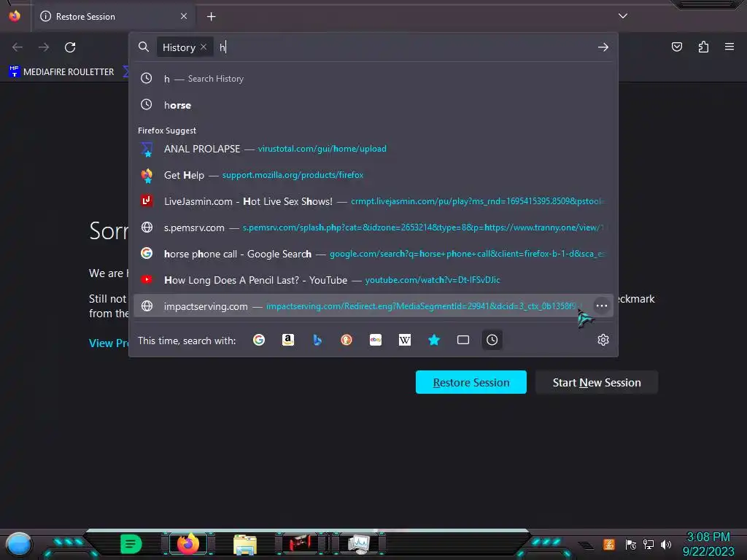
Task: Search with Amazon one-off icon
Action: click(287, 340)
